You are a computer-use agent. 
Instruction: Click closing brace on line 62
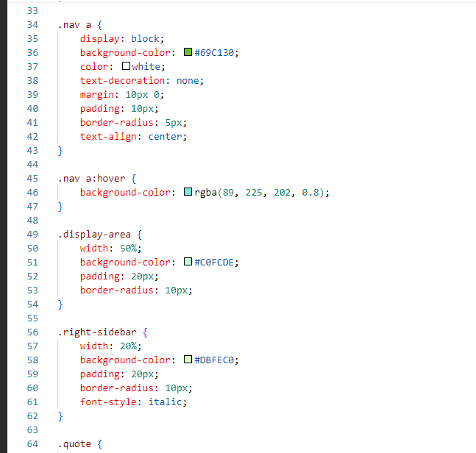pos(60,416)
